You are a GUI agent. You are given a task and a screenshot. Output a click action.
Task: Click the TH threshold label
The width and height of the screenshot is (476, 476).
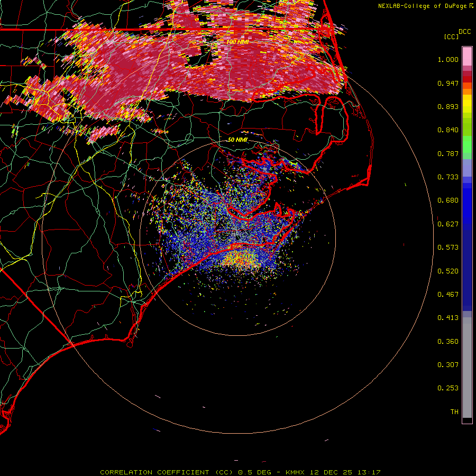tap(454, 412)
